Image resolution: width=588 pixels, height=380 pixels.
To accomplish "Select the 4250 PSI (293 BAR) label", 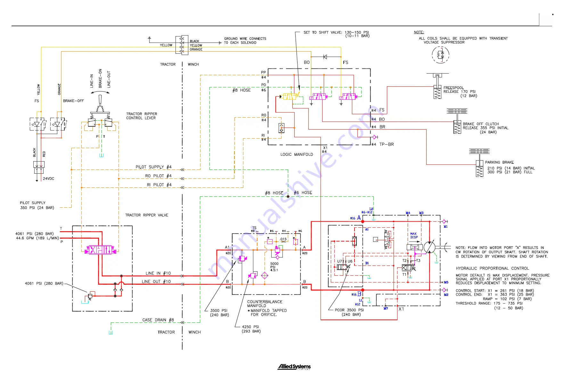I will [251, 329].
